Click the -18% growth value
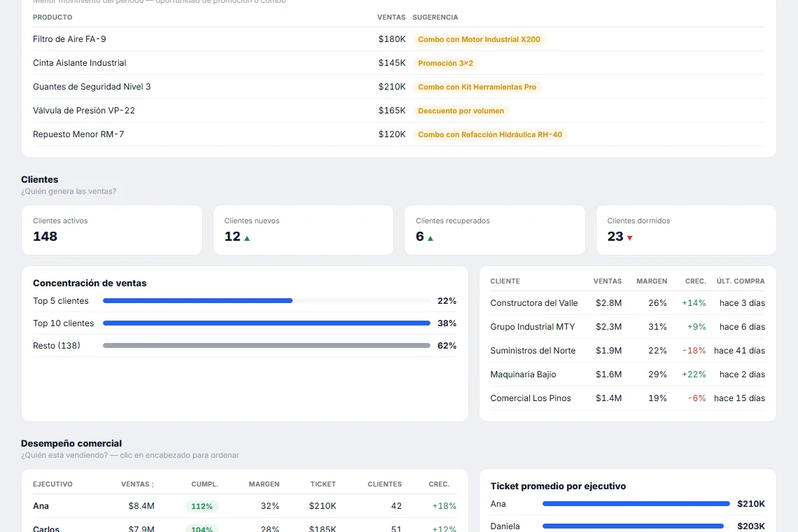 click(x=694, y=351)
